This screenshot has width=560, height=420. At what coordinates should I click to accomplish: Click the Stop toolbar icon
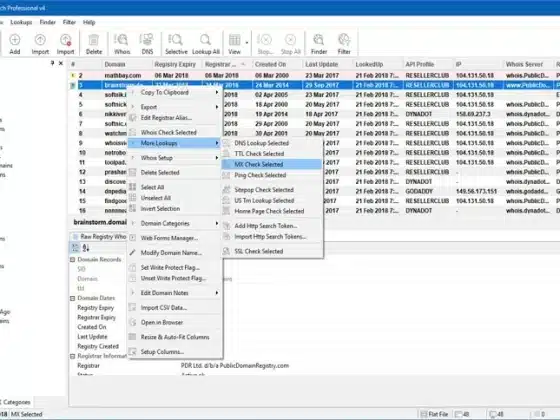pyautogui.click(x=265, y=44)
